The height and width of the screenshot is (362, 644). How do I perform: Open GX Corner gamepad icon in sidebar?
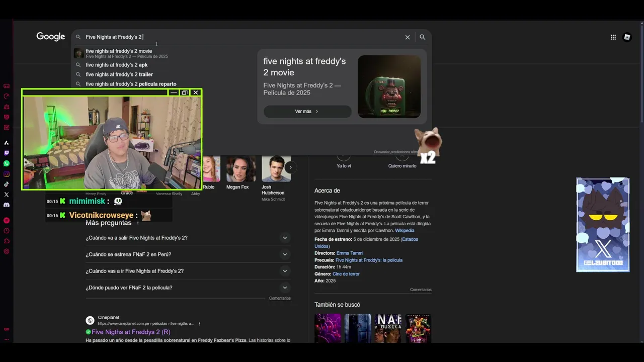point(7,86)
